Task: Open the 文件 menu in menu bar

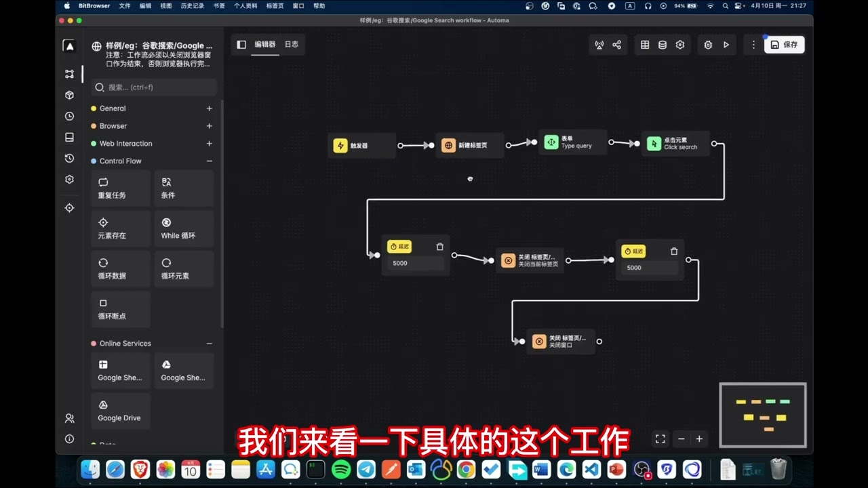Action: point(125,5)
